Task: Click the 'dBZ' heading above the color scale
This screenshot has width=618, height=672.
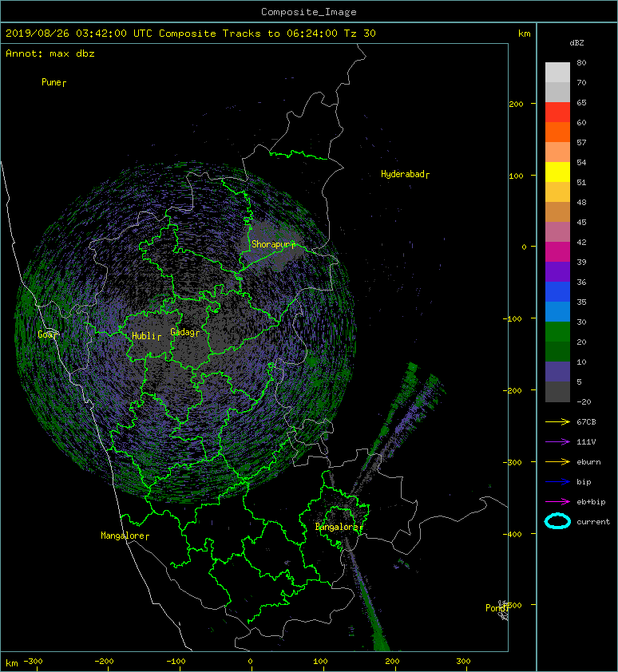Action: (x=576, y=43)
